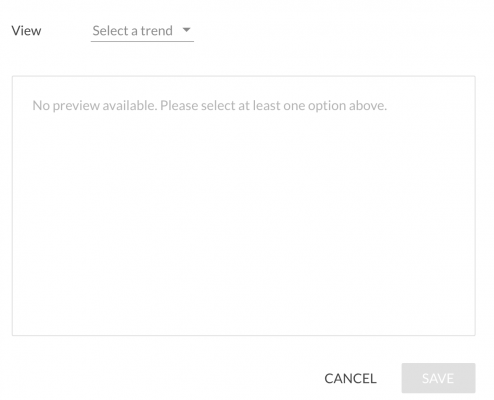Screen dimensions: 494x400
Task: Click the CANCEL button
Action: tap(350, 378)
